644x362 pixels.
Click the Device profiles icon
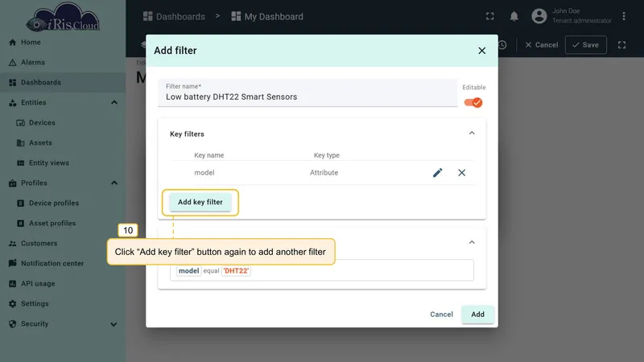click(x=21, y=204)
